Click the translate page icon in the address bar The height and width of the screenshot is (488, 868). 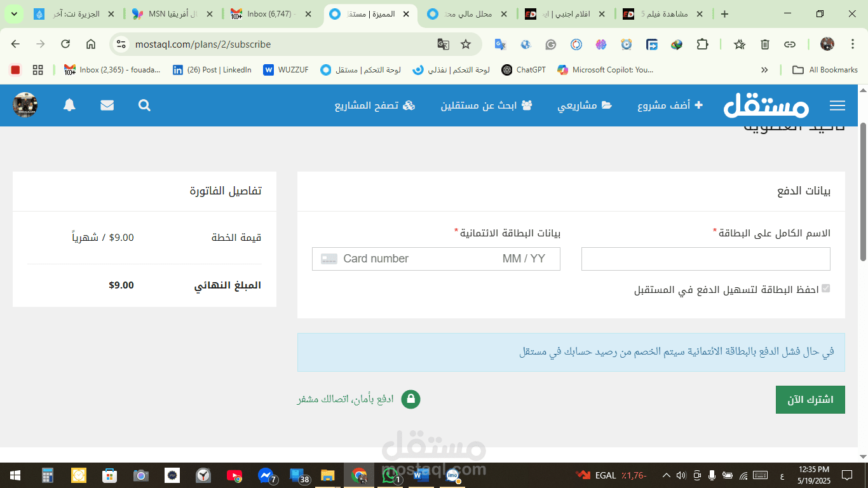[443, 44]
